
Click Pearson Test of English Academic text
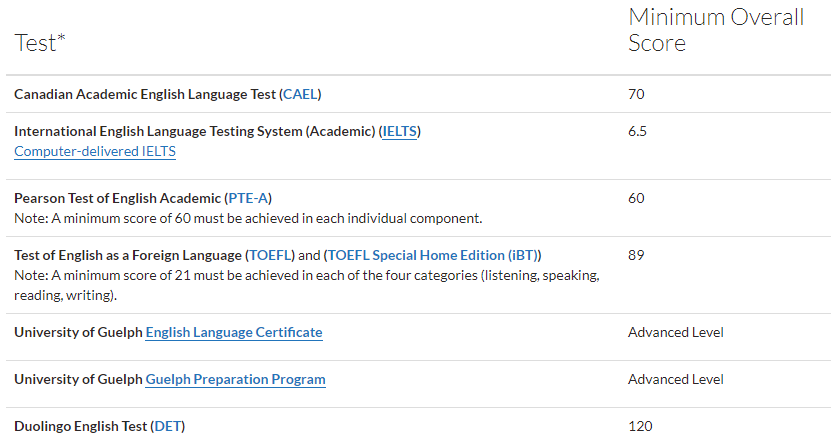click(118, 198)
